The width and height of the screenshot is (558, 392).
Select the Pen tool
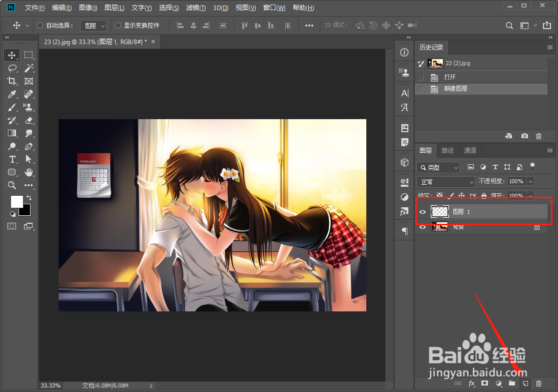pos(29,146)
